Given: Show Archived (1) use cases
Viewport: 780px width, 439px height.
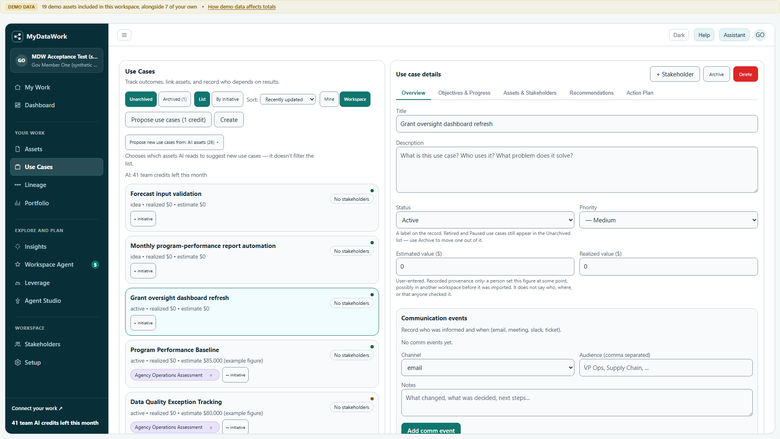Looking at the screenshot, I should coord(175,99).
